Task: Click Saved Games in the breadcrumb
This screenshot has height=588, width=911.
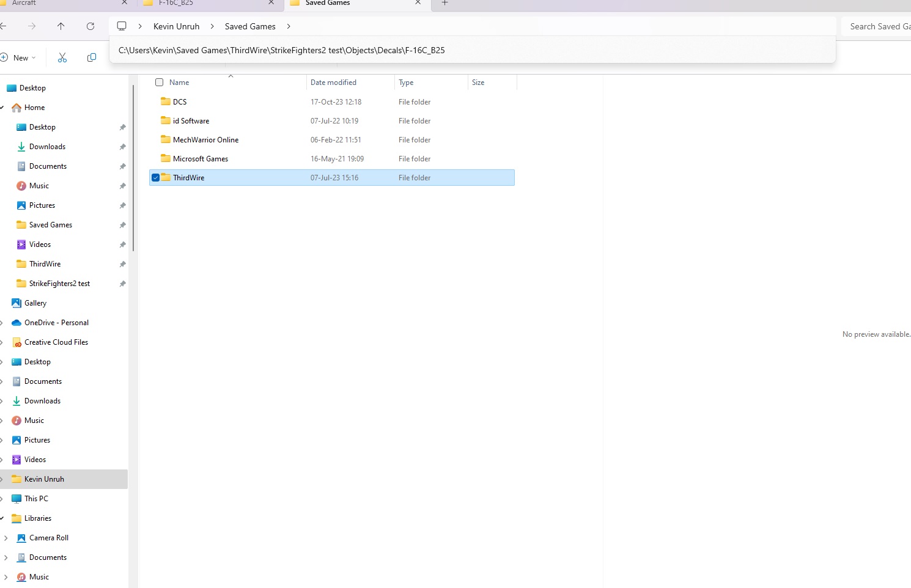Action: [x=250, y=26]
